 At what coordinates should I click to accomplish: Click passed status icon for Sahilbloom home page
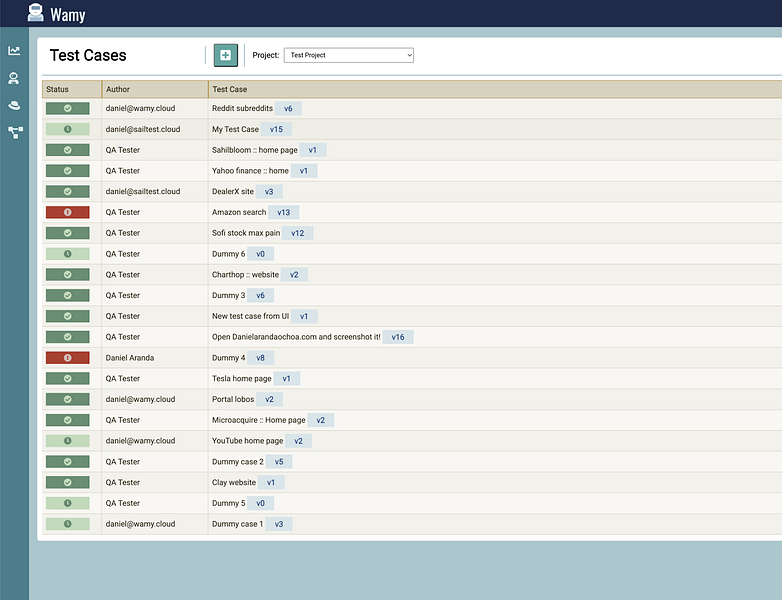(x=68, y=150)
